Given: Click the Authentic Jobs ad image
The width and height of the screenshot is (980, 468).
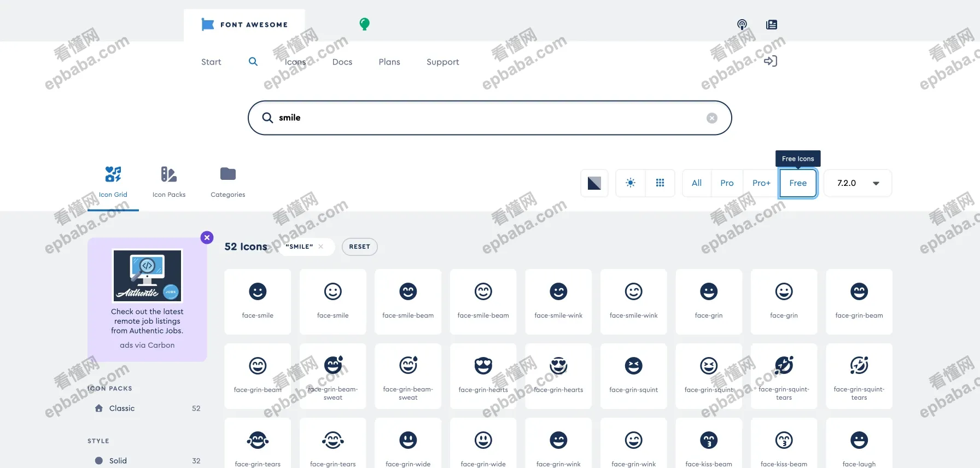Looking at the screenshot, I should (147, 276).
